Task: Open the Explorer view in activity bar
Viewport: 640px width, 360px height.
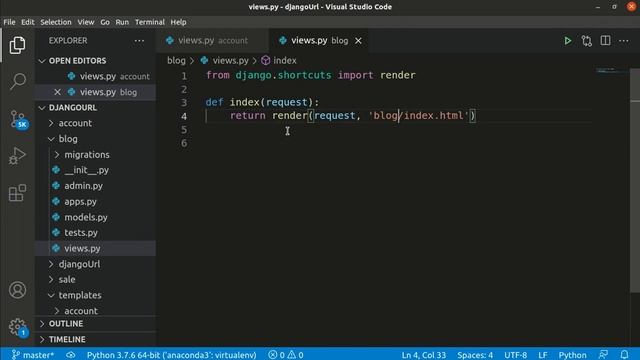Action: (17, 45)
